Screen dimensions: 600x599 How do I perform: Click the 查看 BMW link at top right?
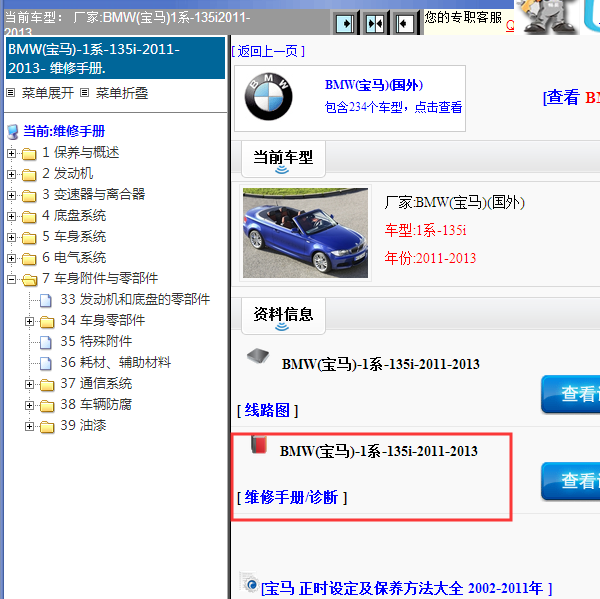(x=571, y=98)
